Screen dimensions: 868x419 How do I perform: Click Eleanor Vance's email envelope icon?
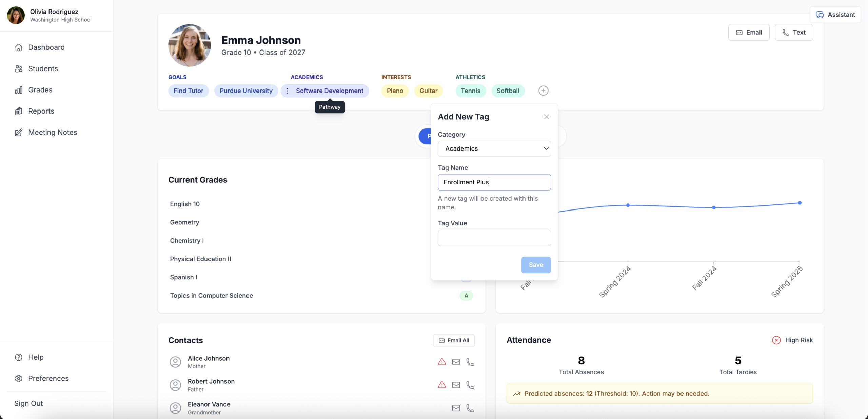click(456, 408)
